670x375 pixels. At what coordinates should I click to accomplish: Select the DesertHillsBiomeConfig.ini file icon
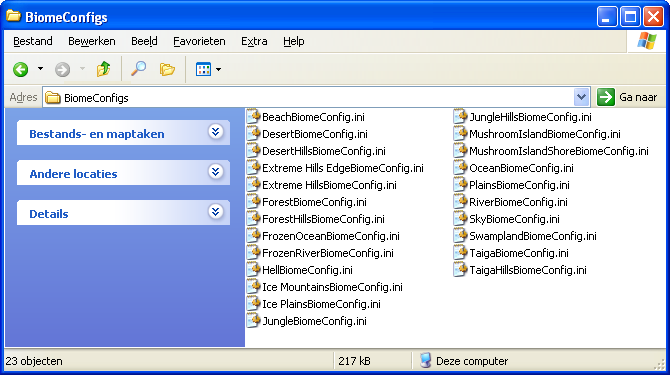point(253,151)
